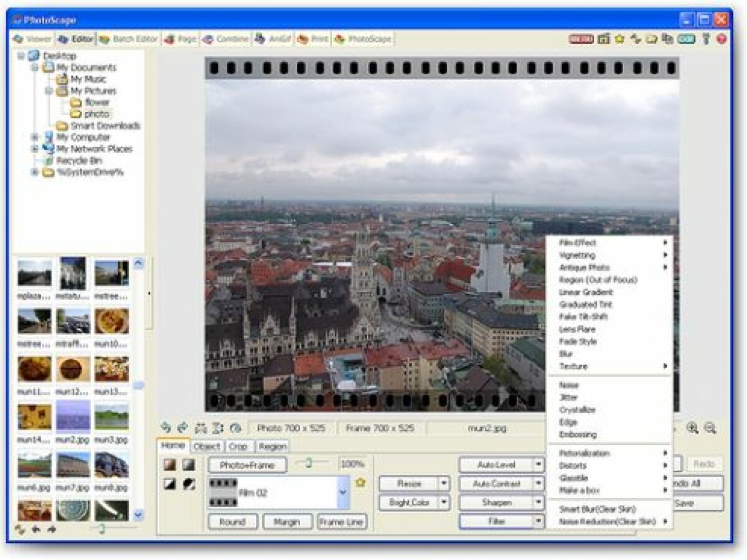Click the flip vertical icon below the photo

tap(218, 427)
